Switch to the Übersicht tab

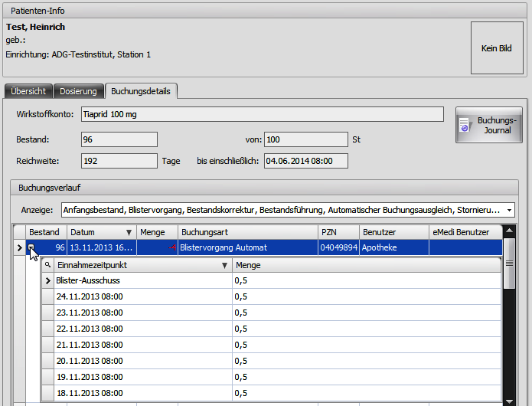pos(28,91)
